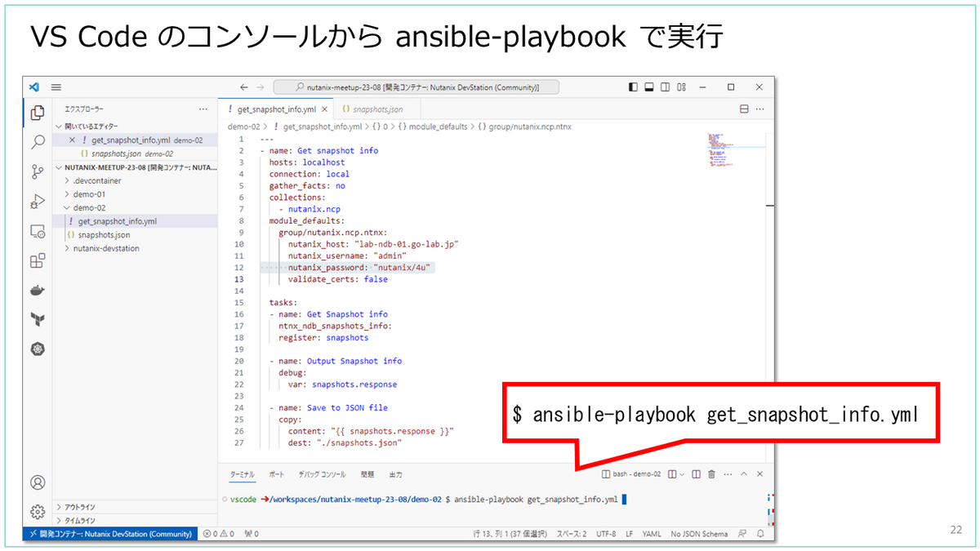This screenshot has width=980, height=551.
Task: Click the No JSON Schema status item
Action: click(x=698, y=534)
